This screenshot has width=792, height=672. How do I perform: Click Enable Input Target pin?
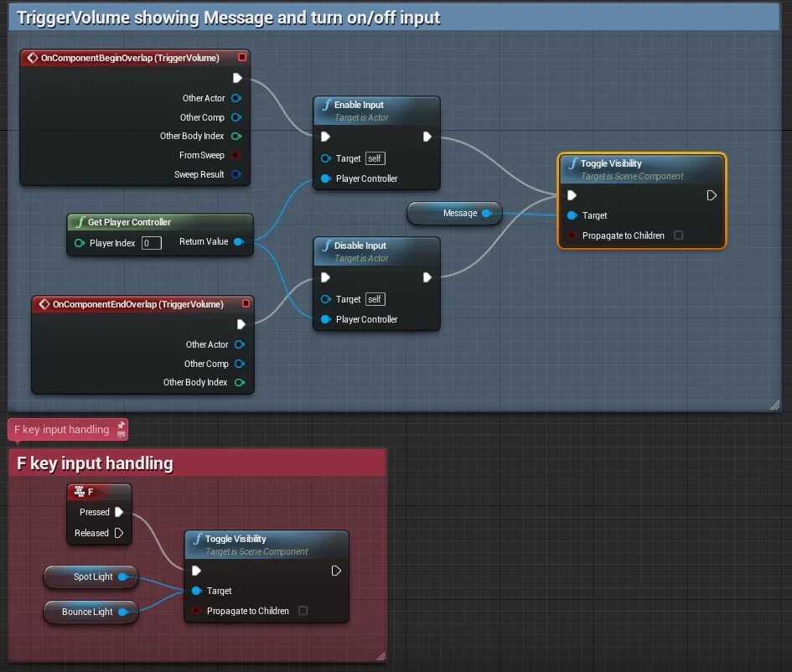point(326,158)
